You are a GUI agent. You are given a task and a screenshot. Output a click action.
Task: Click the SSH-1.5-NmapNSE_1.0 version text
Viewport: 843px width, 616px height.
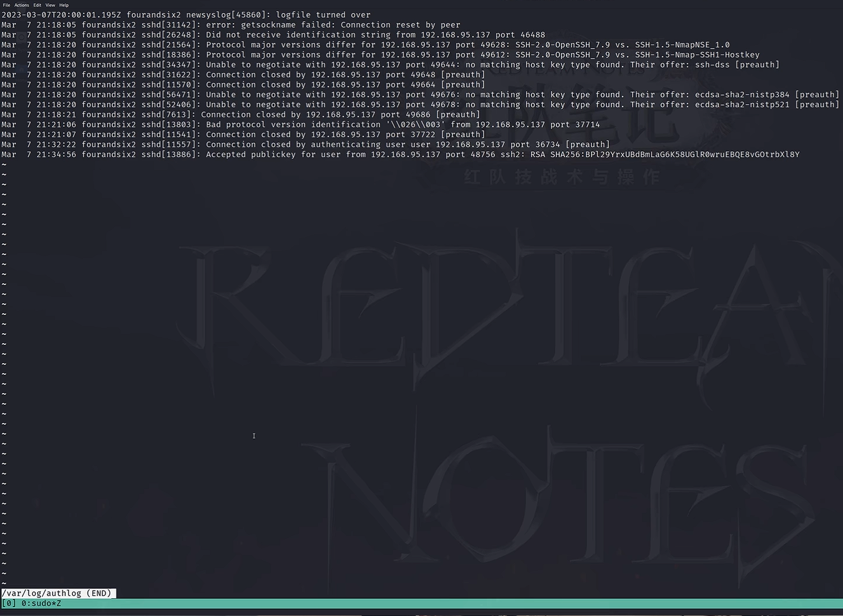pyautogui.click(x=682, y=45)
